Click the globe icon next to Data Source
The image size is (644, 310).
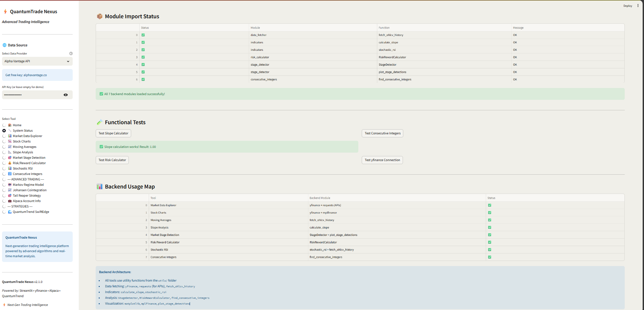(x=4, y=45)
